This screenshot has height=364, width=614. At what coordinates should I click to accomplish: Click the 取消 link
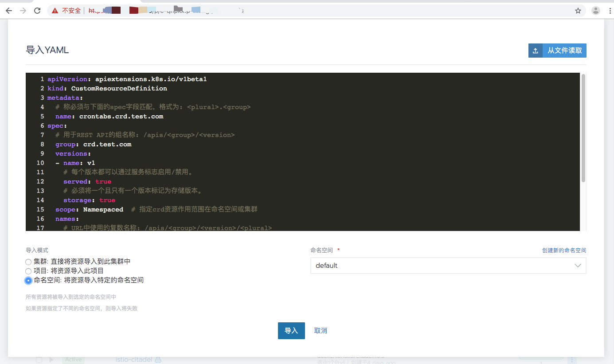[321, 331]
